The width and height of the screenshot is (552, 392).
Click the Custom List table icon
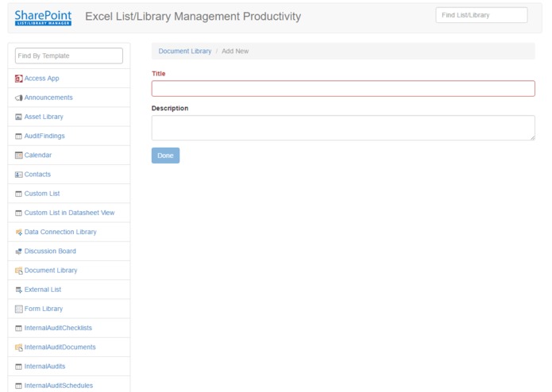tap(18, 194)
